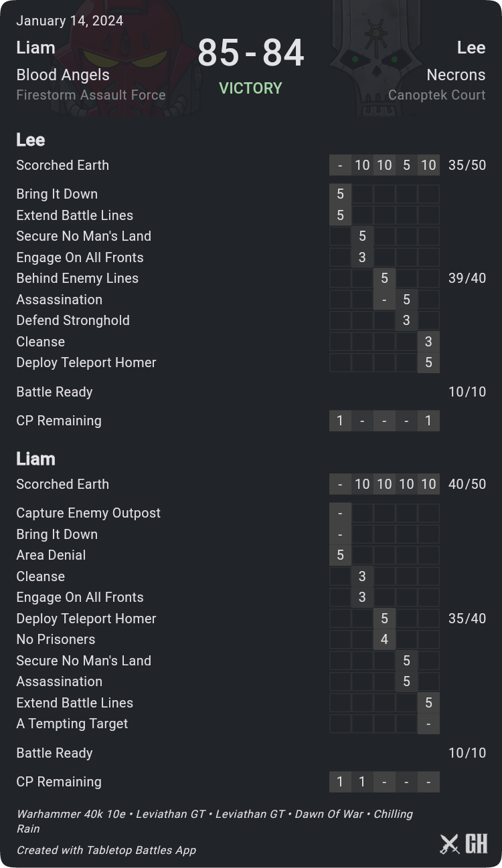Click the Canoptek Court detachment text
The width and height of the screenshot is (502, 868).
point(436,95)
